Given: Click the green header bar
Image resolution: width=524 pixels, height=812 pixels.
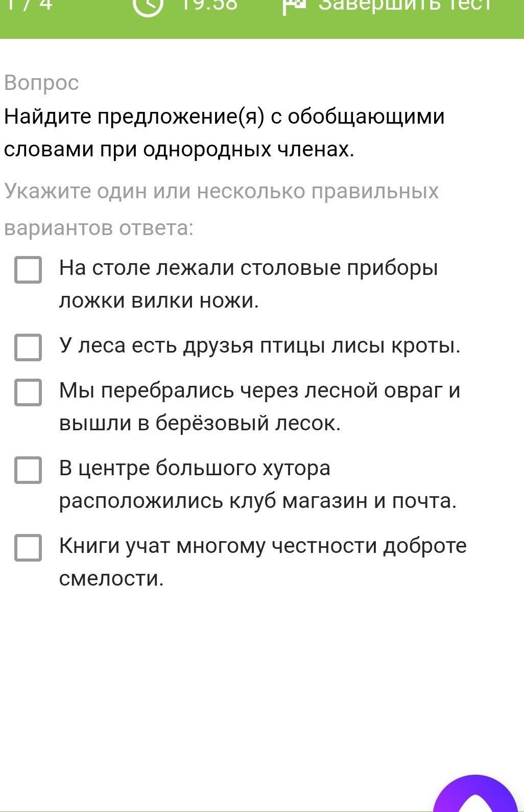Looking at the screenshot, I should [262, 19].
